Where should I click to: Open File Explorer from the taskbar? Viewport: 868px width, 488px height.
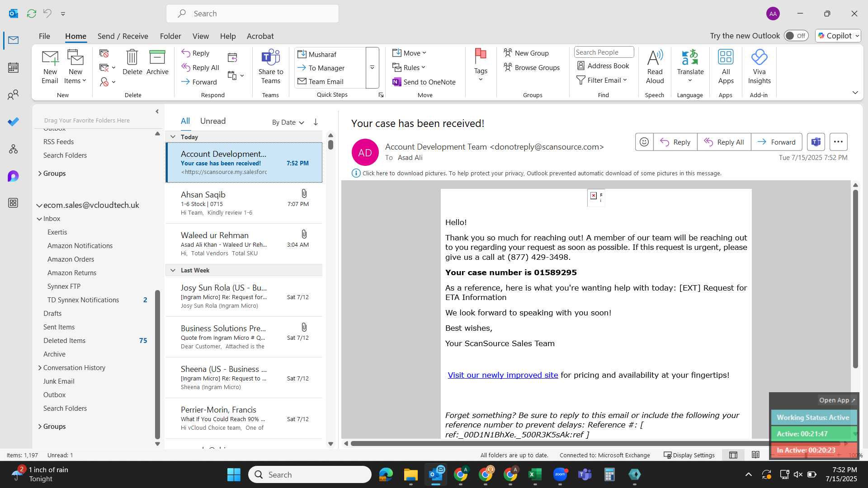[x=410, y=474]
